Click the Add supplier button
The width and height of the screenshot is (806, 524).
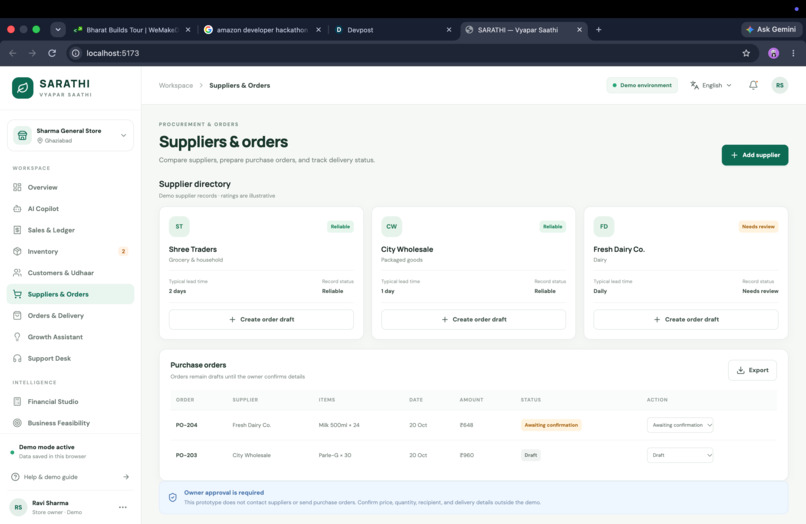click(x=755, y=155)
